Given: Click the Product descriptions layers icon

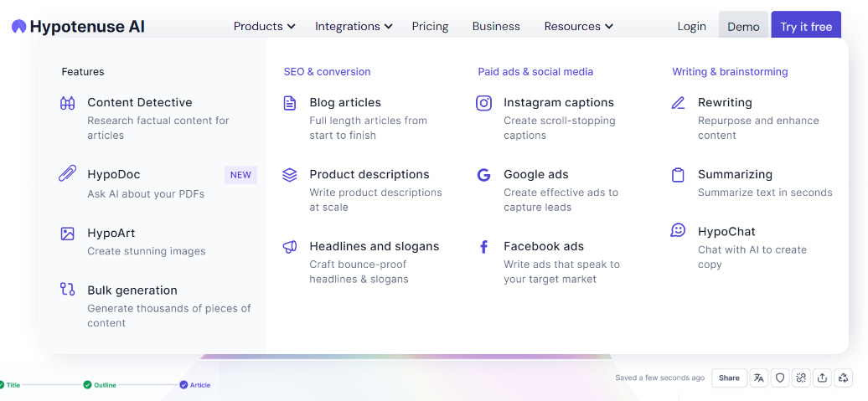Looking at the screenshot, I should pos(290,175).
